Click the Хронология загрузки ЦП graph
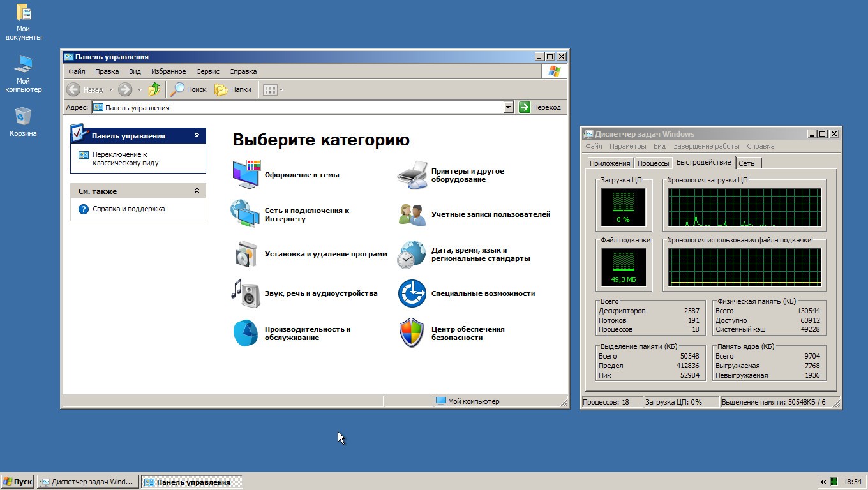This screenshot has height=490, width=868. [744, 207]
